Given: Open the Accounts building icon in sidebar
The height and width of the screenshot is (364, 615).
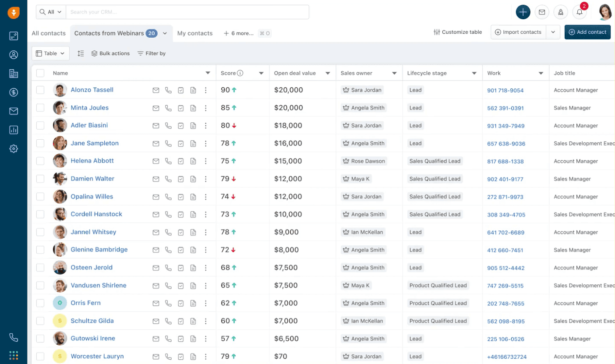Looking at the screenshot, I should point(14,74).
